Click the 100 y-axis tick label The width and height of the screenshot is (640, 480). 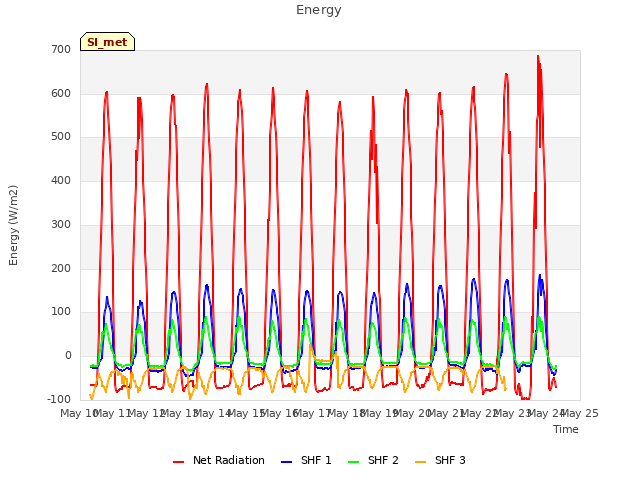(x=61, y=312)
